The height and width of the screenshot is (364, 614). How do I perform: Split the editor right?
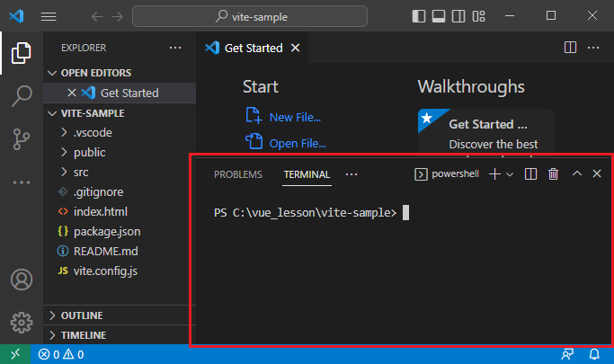point(570,48)
